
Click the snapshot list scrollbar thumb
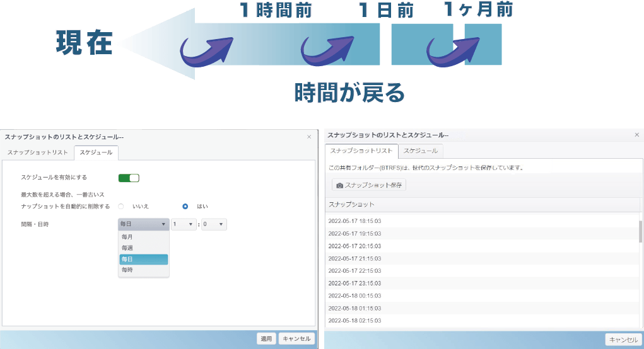point(640,231)
